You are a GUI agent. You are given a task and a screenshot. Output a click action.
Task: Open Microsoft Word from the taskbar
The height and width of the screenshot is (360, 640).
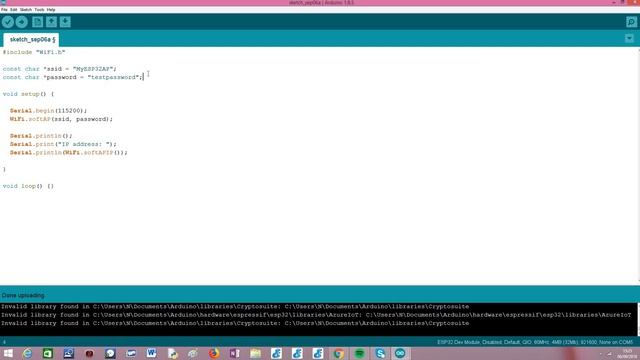(151, 353)
